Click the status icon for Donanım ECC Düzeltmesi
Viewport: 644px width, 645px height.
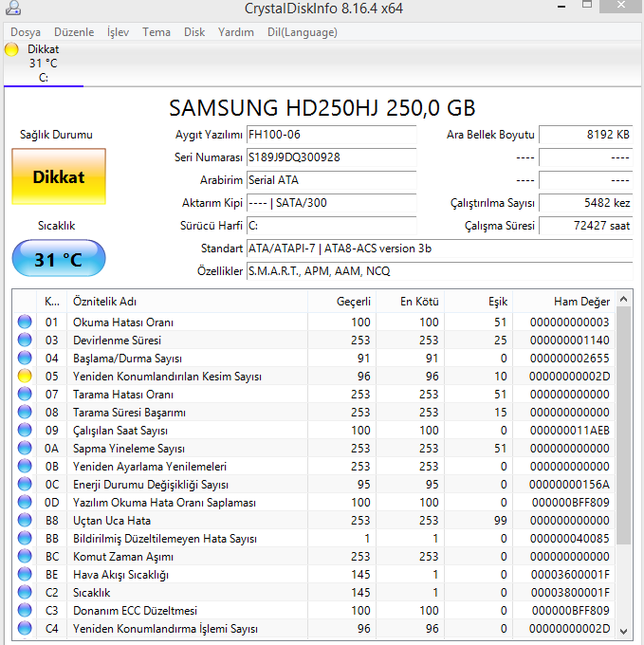coord(25,611)
